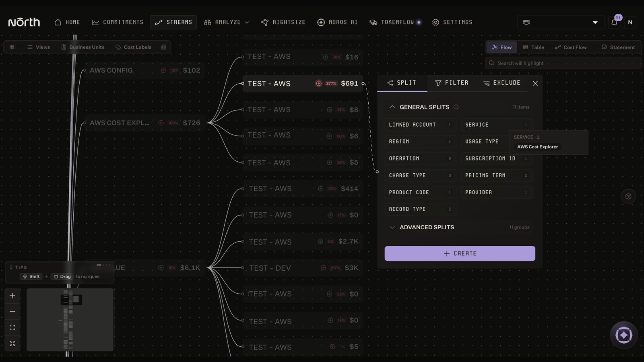Click the trend icon on the $6.1K node
Screen dimensions: 644x362
point(161,268)
